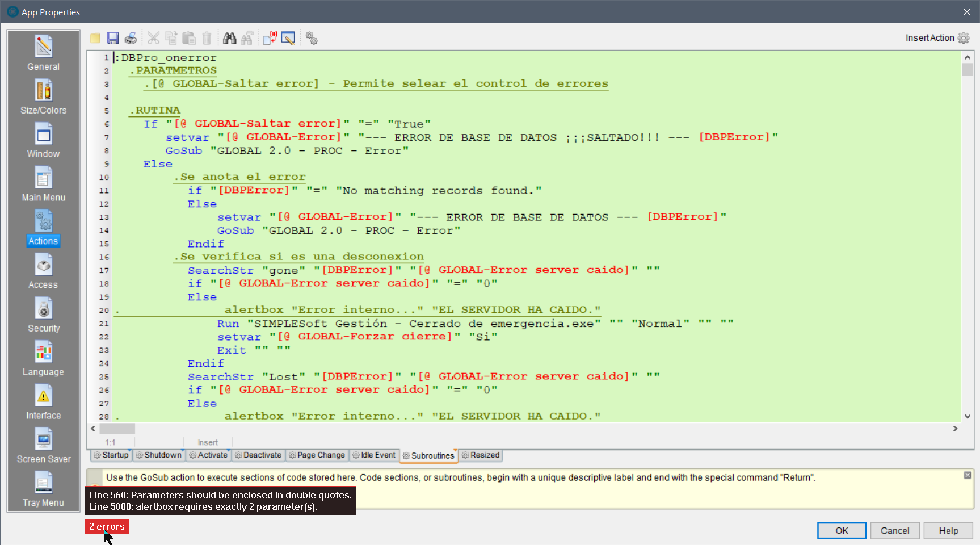Click the copy icon in toolbar
980x545 pixels.
click(171, 38)
